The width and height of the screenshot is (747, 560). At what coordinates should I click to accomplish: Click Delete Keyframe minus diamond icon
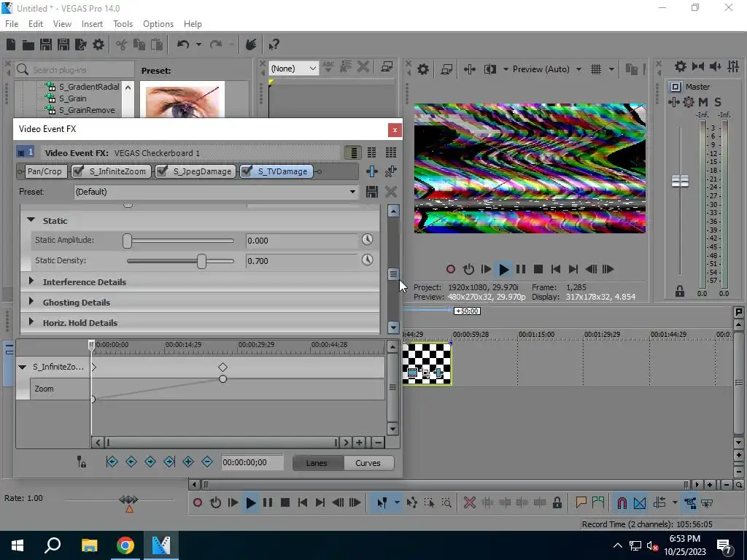(x=207, y=462)
